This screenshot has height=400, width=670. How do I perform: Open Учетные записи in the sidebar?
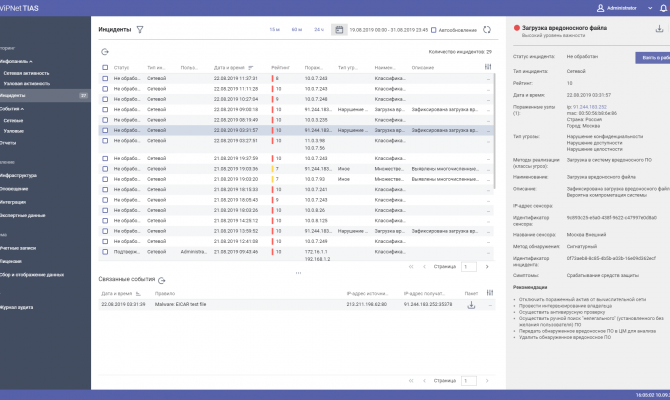click(x=18, y=248)
